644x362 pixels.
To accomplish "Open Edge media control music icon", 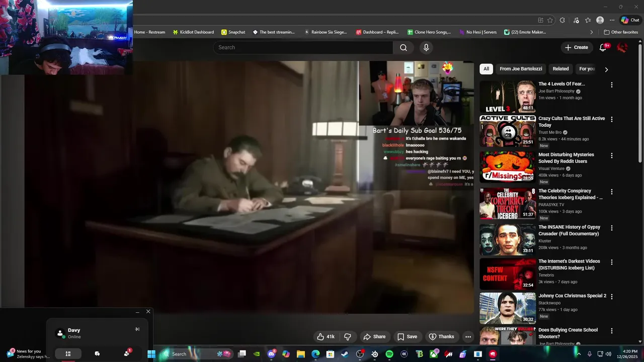I will [x=576, y=20].
